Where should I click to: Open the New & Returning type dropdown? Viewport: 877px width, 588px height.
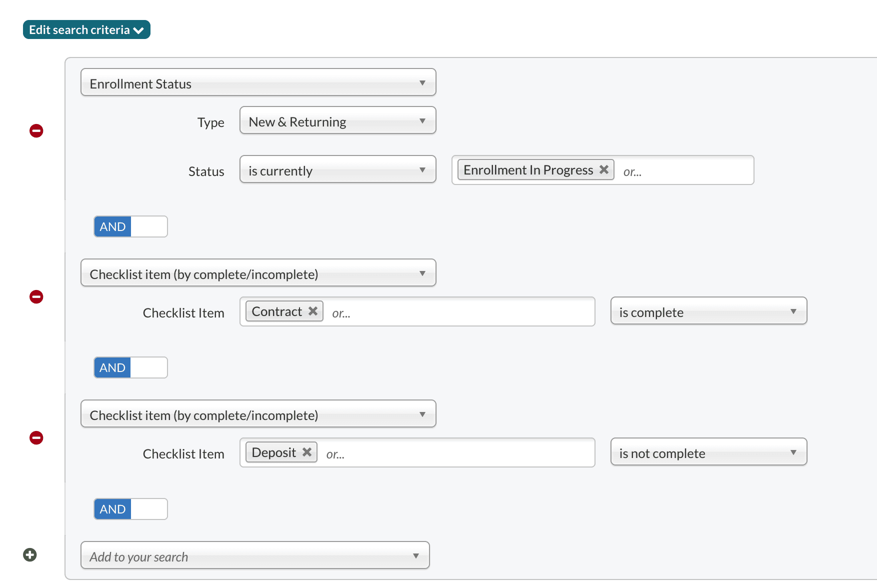pyautogui.click(x=337, y=120)
